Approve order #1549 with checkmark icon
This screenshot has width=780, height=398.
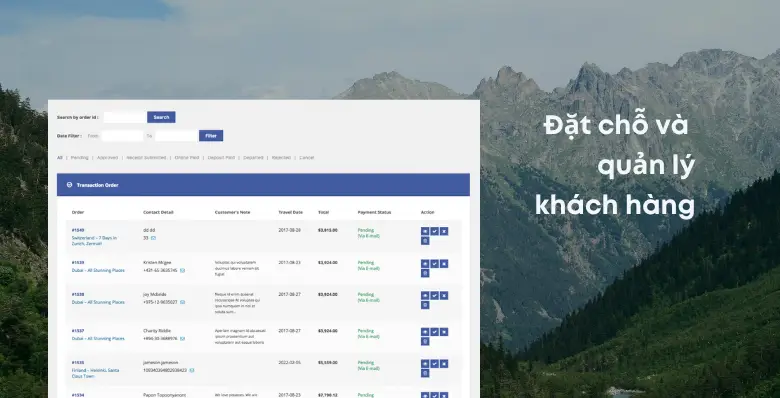[x=434, y=231]
